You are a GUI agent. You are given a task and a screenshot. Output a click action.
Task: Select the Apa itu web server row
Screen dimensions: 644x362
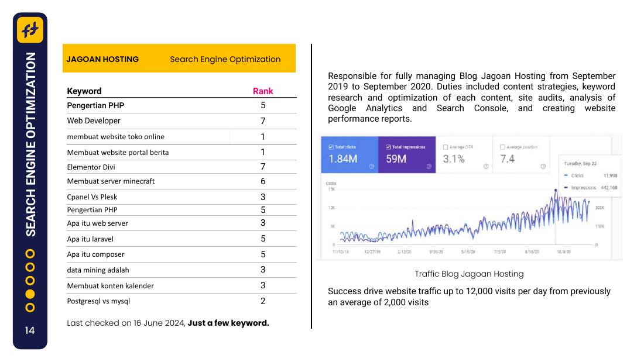[x=181, y=223]
